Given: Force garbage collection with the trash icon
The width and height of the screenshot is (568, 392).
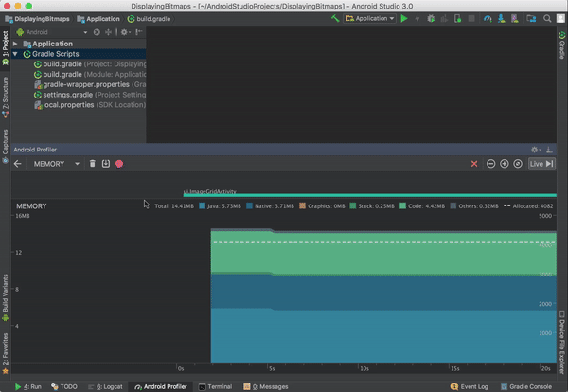Looking at the screenshot, I should point(93,164).
